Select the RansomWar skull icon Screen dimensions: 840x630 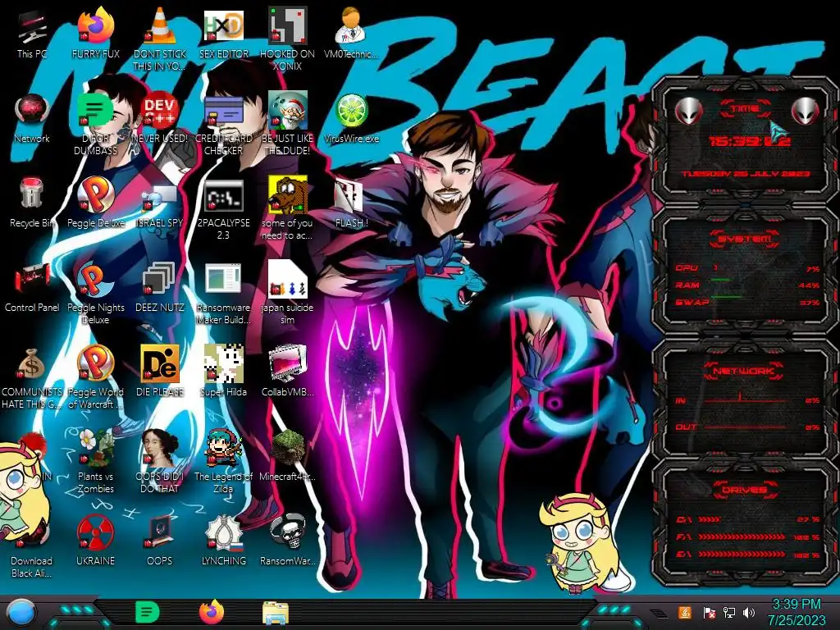pos(288,540)
